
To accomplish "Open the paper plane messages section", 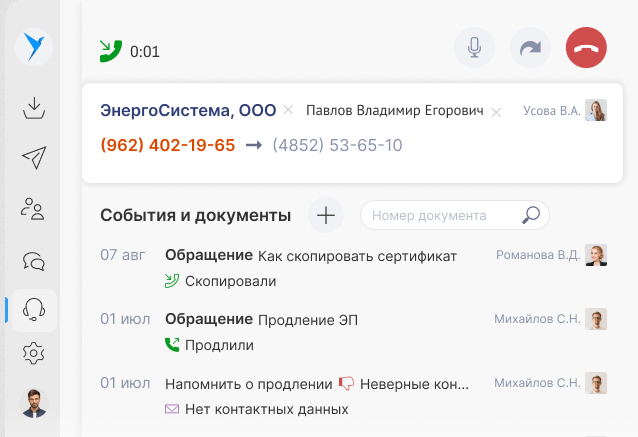I will pos(34,158).
